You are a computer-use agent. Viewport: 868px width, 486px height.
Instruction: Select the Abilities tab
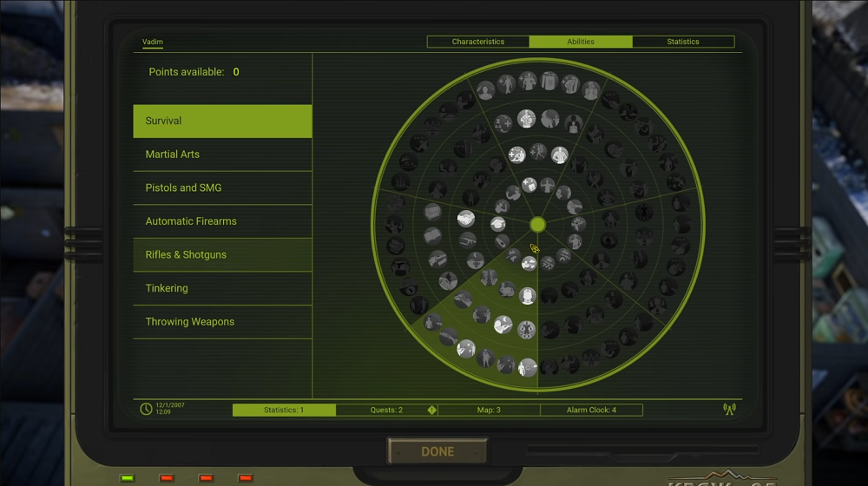tap(581, 42)
